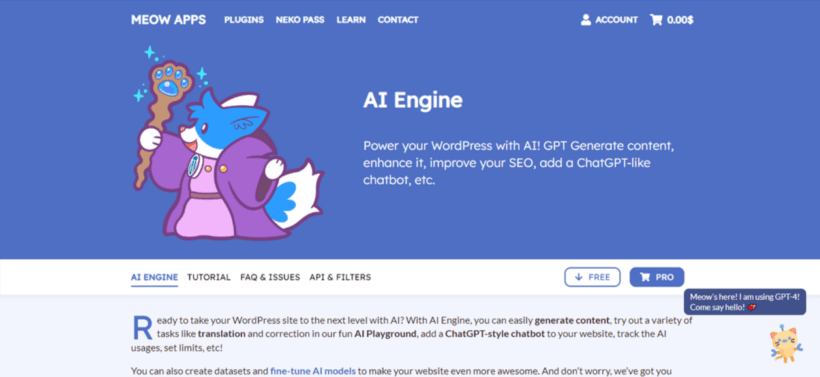Switch to the API & Filters tab
The height and width of the screenshot is (377, 820).
(340, 277)
